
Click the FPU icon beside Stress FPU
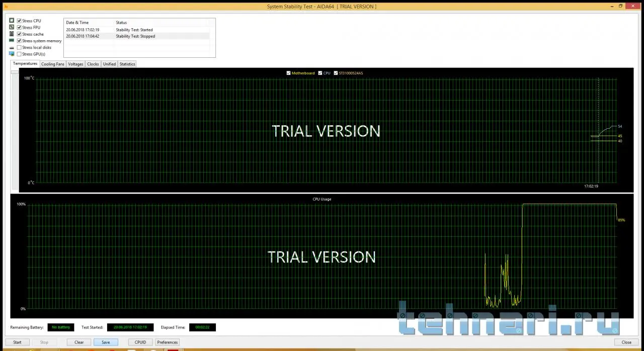12,27
